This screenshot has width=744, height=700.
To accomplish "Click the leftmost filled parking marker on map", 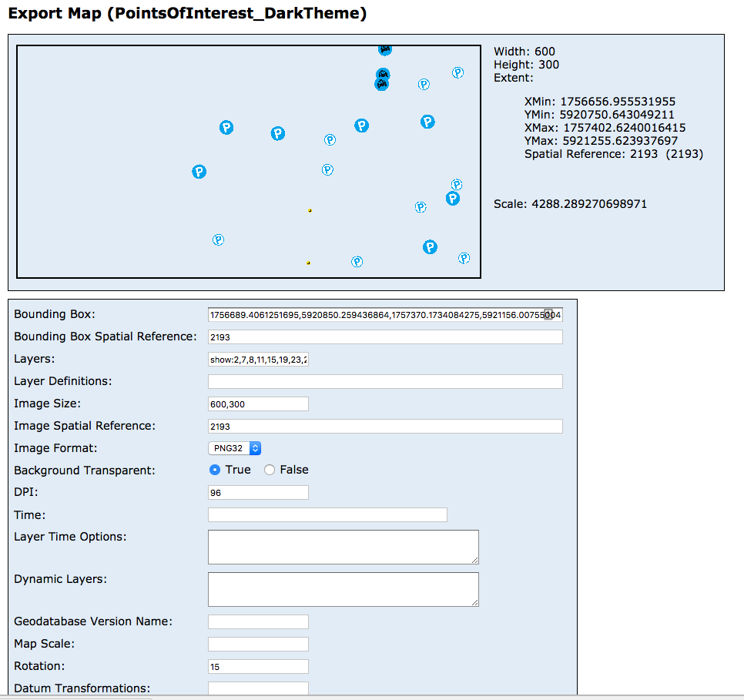I will click(199, 172).
